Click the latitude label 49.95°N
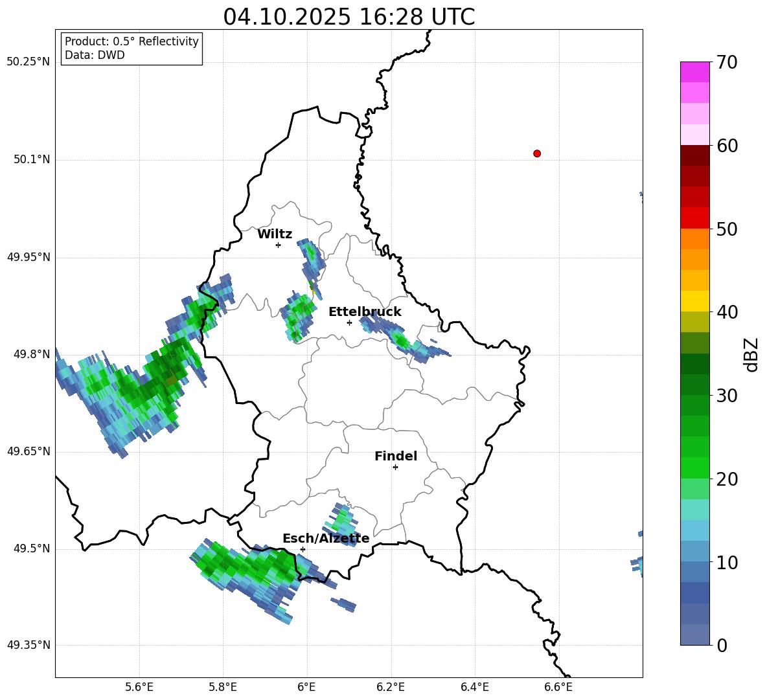This screenshot has width=767, height=700. (x=29, y=256)
